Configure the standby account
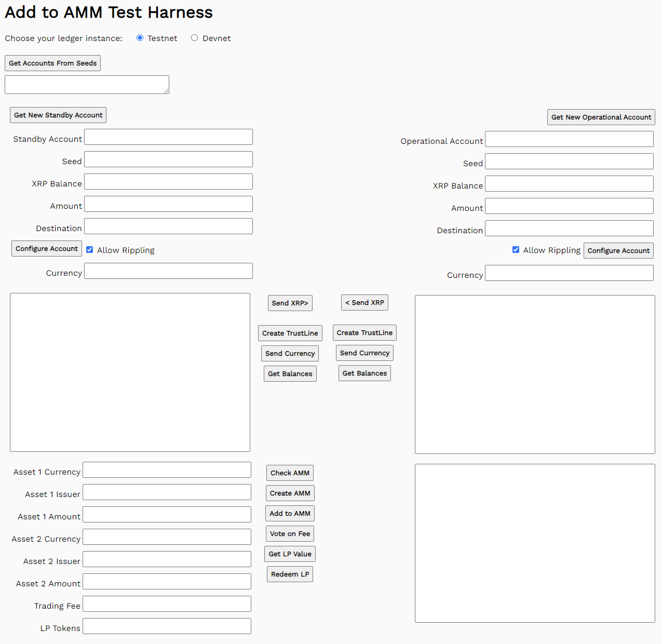662x644 pixels. tap(46, 248)
